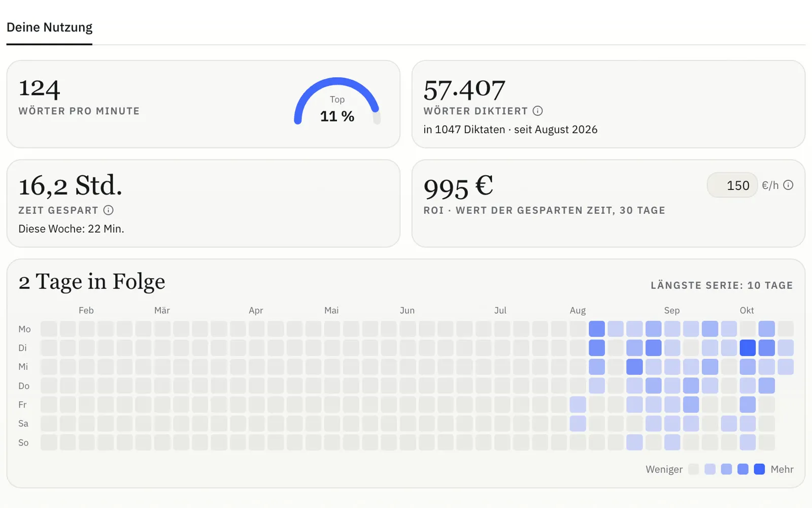Click info icon next to Wörter diktiert

point(538,111)
